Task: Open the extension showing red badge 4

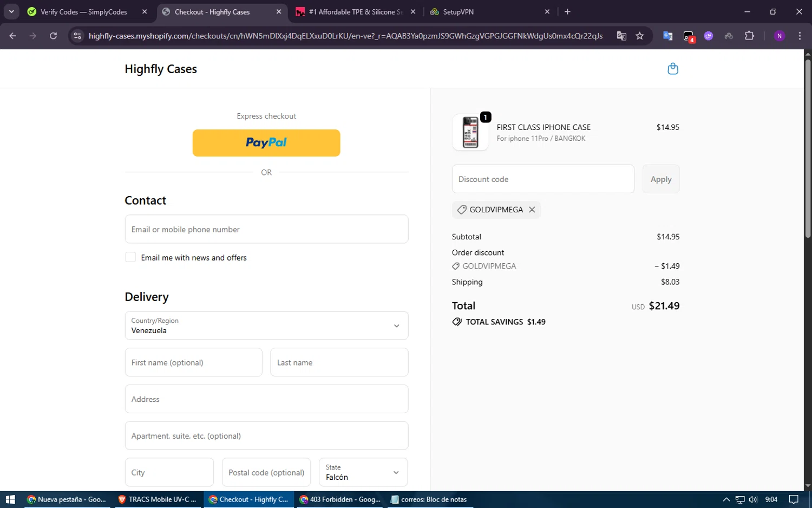Action: click(x=689, y=36)
